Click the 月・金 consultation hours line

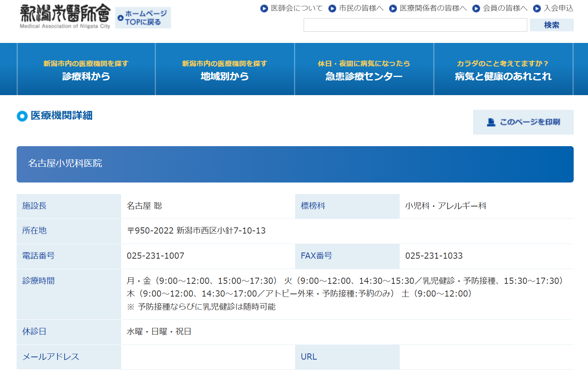[345, 281]
